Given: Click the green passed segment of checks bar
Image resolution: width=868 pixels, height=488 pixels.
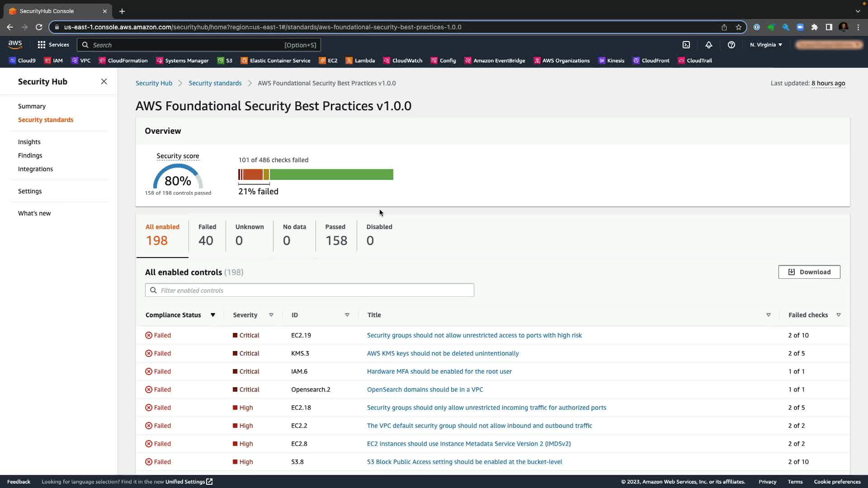Looking at the screenshot, I should click(331, 174).
